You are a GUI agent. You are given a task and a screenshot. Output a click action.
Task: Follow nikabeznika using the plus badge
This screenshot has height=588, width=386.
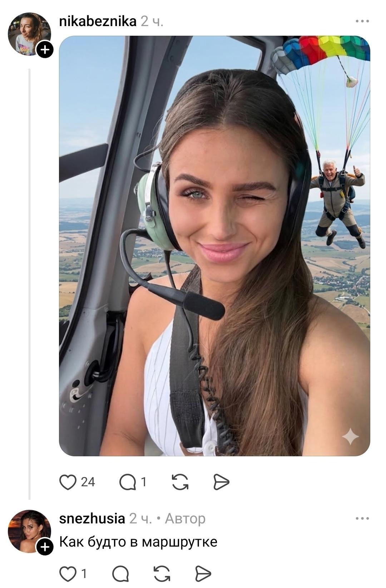(x=45, y=49)
